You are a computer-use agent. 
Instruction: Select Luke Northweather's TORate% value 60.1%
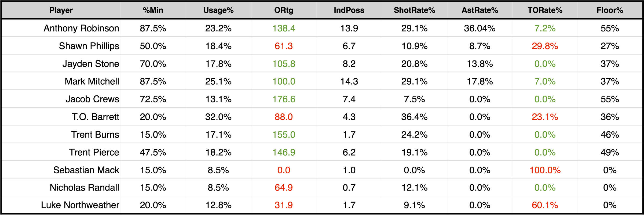pos(545,205)
